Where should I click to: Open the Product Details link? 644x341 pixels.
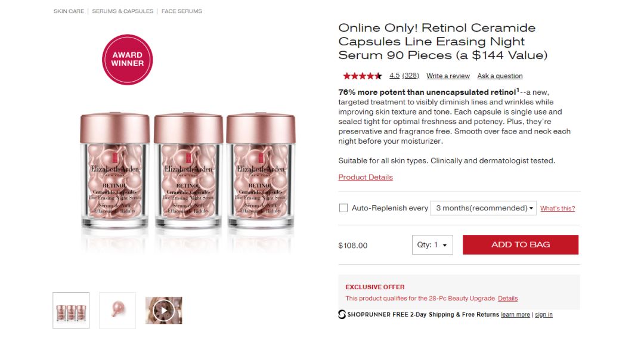point(366,177)
